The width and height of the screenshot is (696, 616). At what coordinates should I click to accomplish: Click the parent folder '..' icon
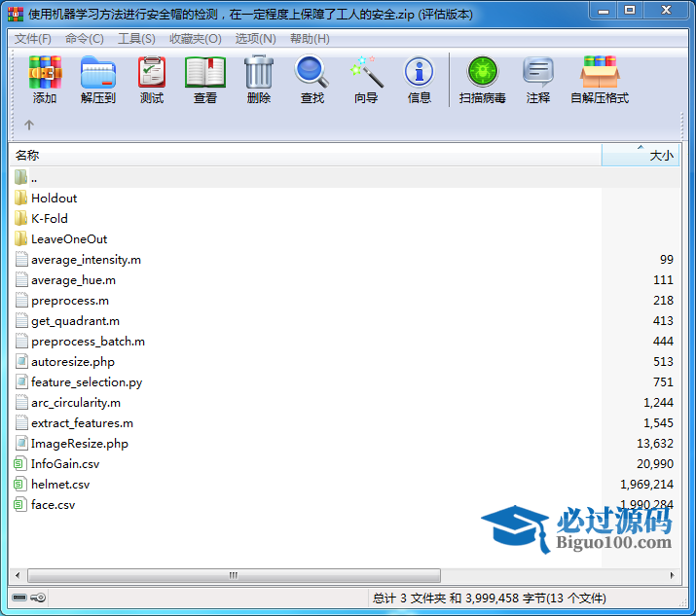click(x=20, y=177)
